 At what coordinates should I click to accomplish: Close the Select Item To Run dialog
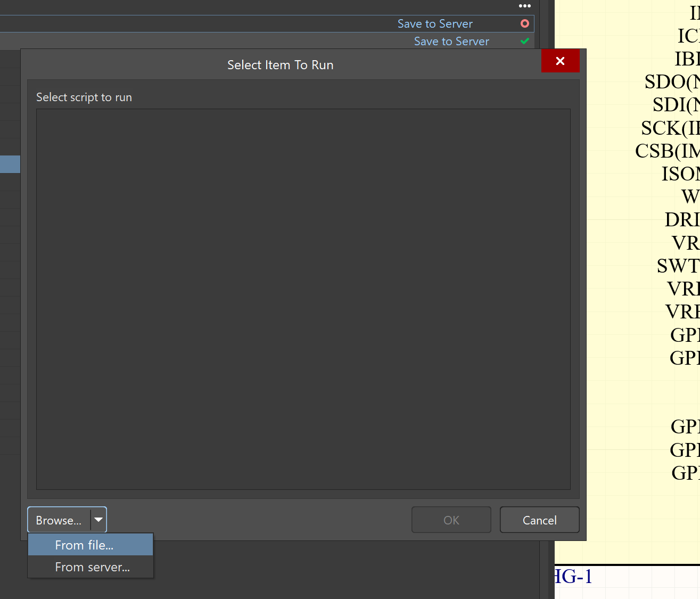tap(560, 61)
